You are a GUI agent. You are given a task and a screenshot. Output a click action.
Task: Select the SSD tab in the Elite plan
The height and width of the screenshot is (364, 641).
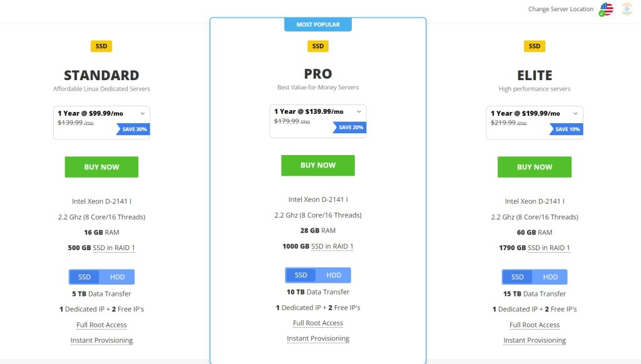coord(518,277)
